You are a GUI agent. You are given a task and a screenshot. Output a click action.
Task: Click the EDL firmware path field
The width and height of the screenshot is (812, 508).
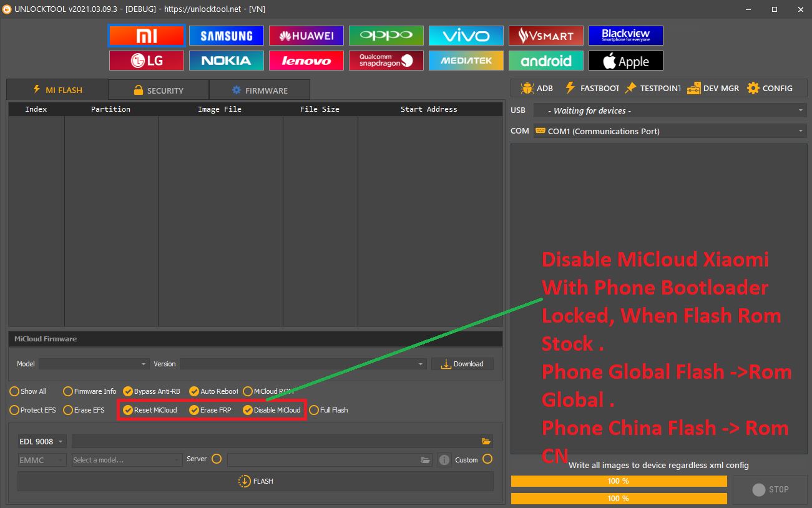282,441
